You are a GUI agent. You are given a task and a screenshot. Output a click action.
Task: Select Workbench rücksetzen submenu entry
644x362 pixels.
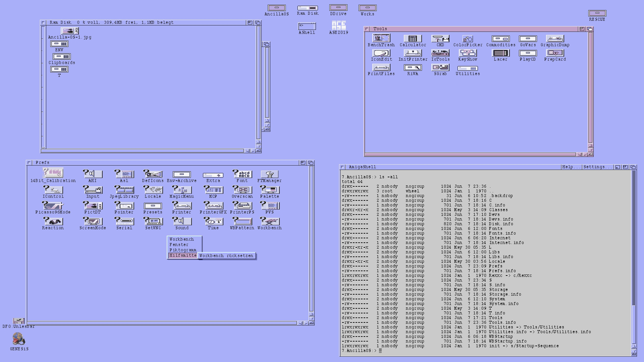coord(226,256)
